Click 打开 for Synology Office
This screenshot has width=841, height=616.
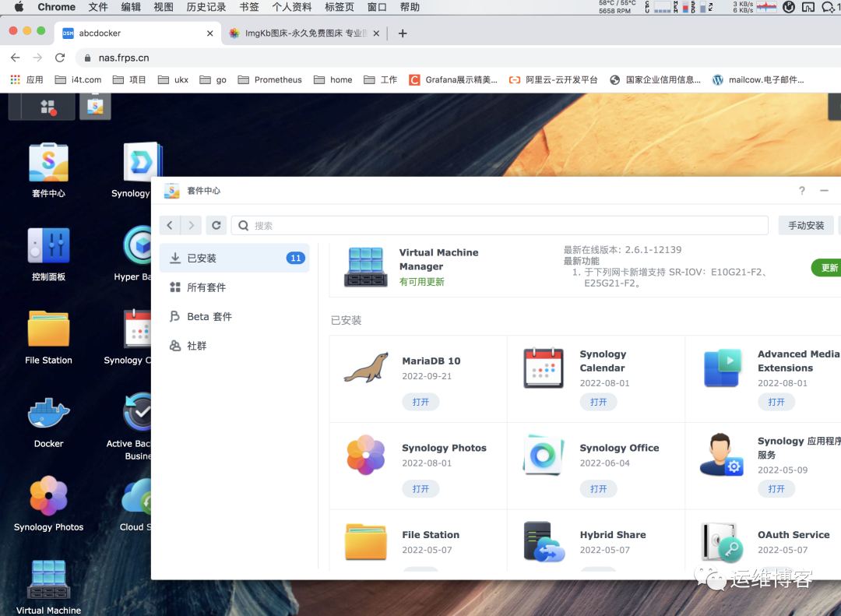(598, 489)
